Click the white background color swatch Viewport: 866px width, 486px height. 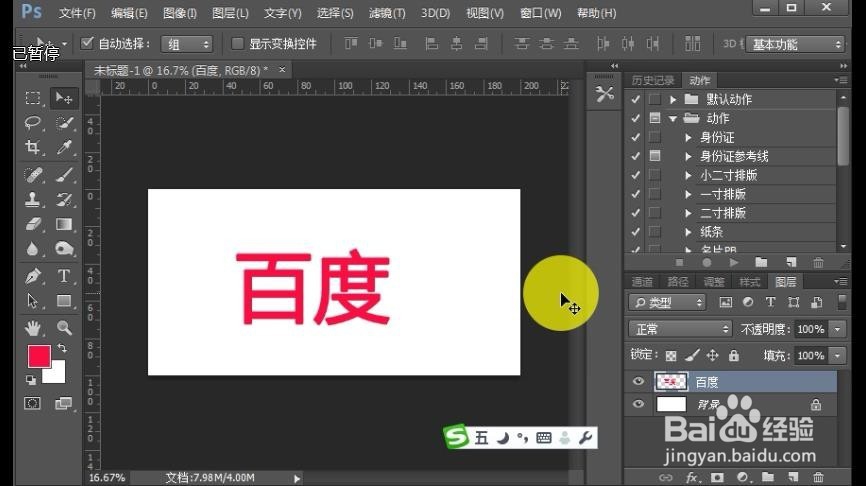(57, 375)
